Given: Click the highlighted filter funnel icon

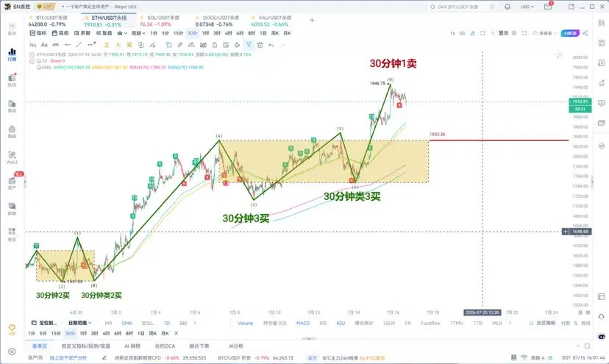Looking at the screenshot, I should [x=249, y=45].
